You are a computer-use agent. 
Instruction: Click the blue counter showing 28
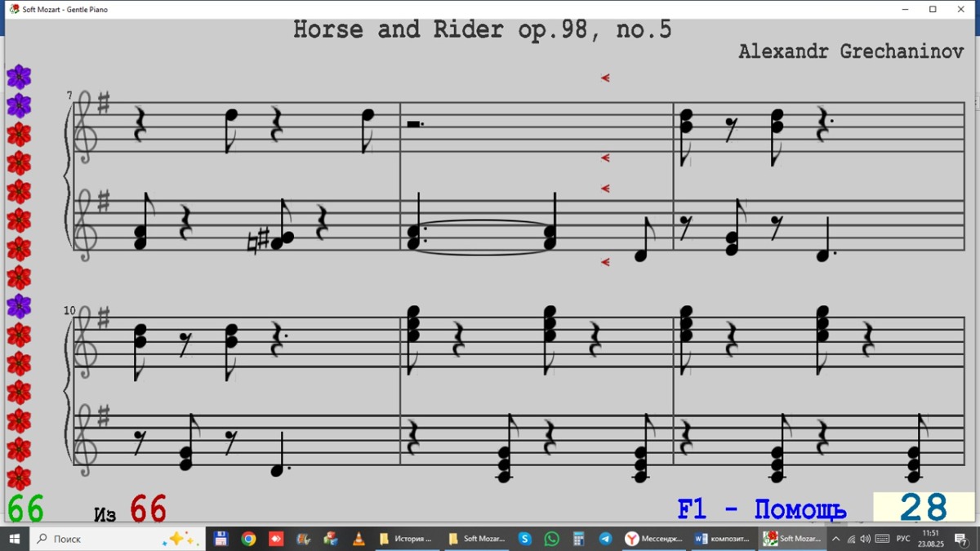924,508
